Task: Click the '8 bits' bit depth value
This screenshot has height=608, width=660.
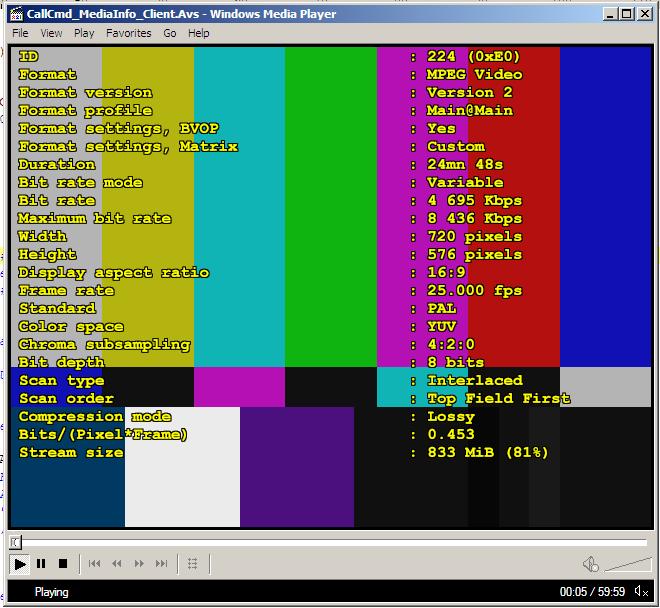Action: pos(455,362)
